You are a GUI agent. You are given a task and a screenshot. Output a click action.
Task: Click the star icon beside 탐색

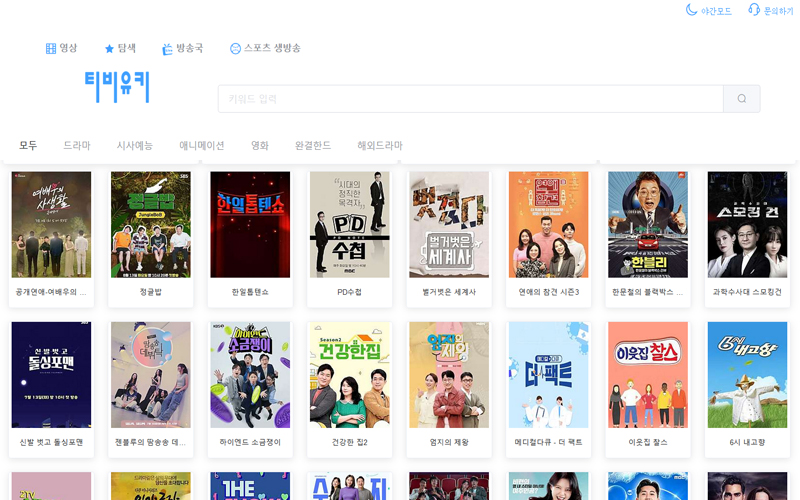coord(109,48)
